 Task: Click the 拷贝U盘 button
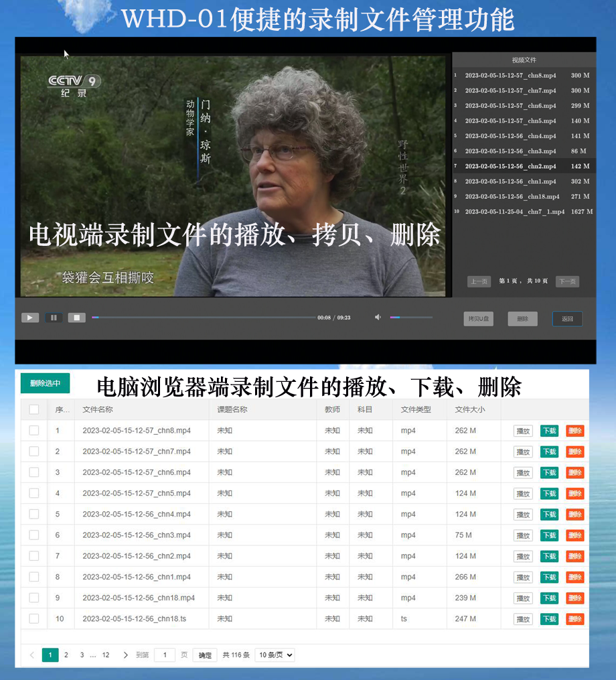pyautogui.click(x=478, y=319)
